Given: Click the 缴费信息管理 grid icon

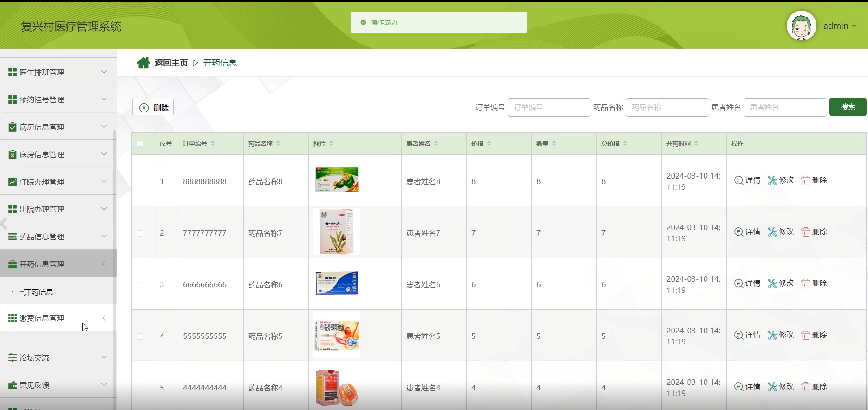Looking at the screenshot, I should coord(13,318).
